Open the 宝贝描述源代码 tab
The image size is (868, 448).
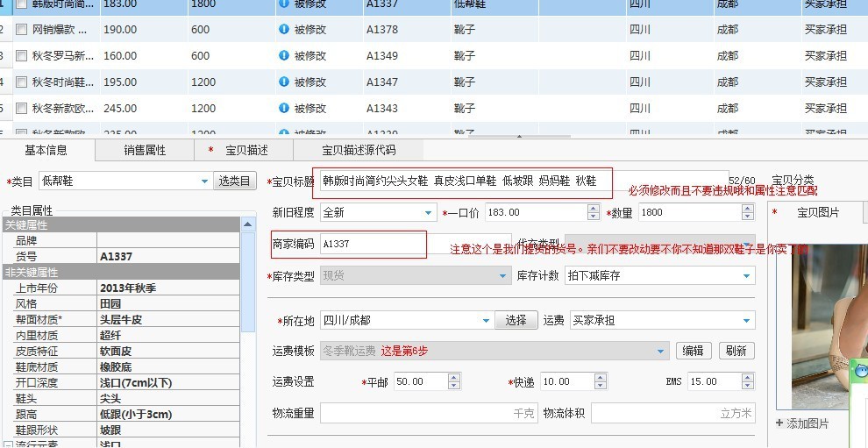(x=359, y=150)
